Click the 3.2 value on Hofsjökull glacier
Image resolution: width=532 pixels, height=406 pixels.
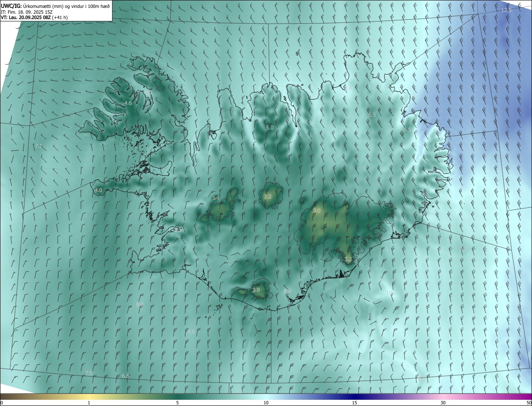[268, 196]
